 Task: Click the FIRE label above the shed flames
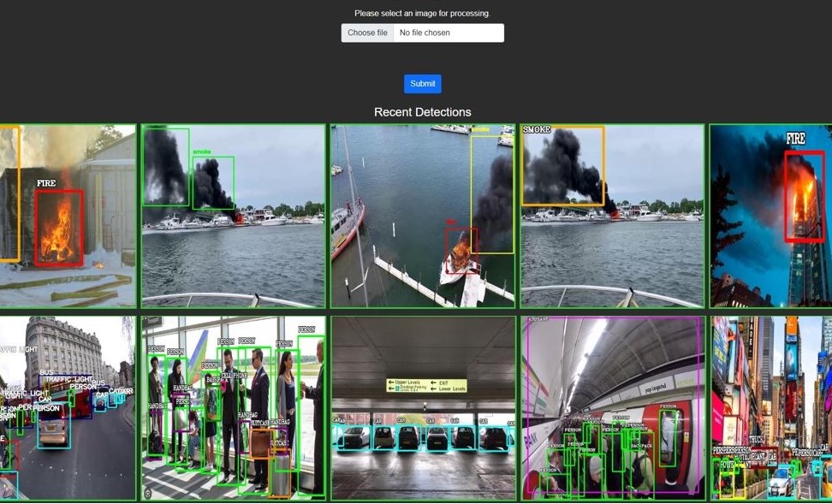pyautogui.click(x=46, y=183)
